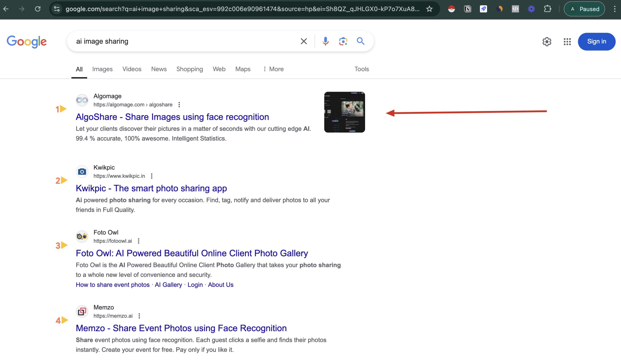Switch to the Images tab
This screenshot has height=364, width=621.
102,69
